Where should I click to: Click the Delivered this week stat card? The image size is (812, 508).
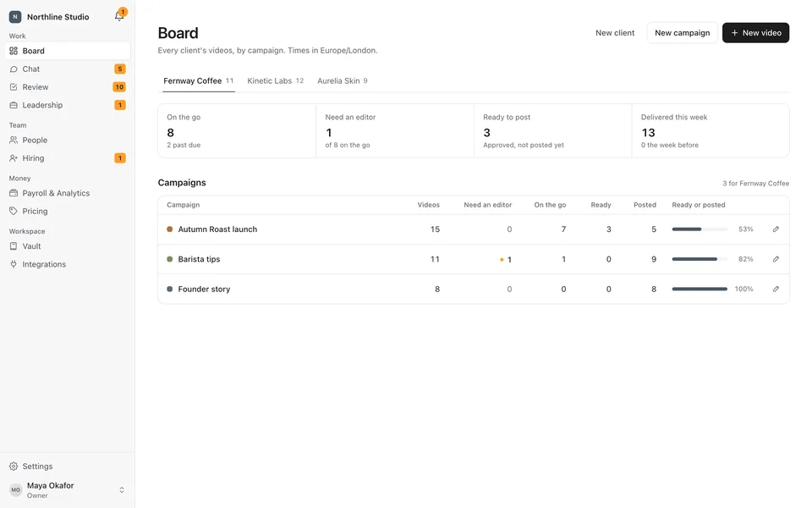710,130
